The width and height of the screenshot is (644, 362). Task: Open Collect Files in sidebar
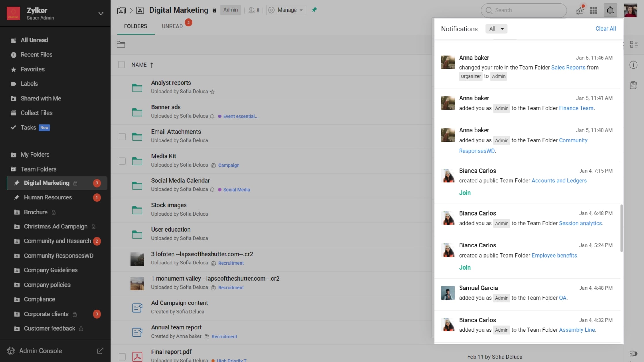[37, 113]
